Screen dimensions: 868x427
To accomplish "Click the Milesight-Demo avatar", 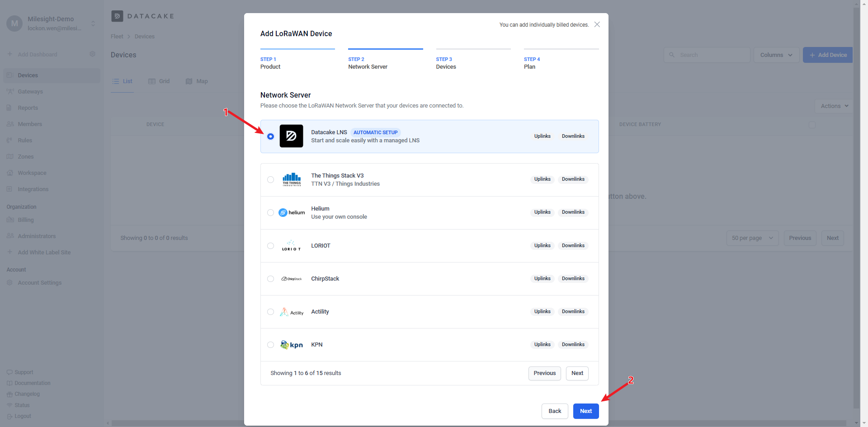I will pyautogui.click(x=14, y=23).
